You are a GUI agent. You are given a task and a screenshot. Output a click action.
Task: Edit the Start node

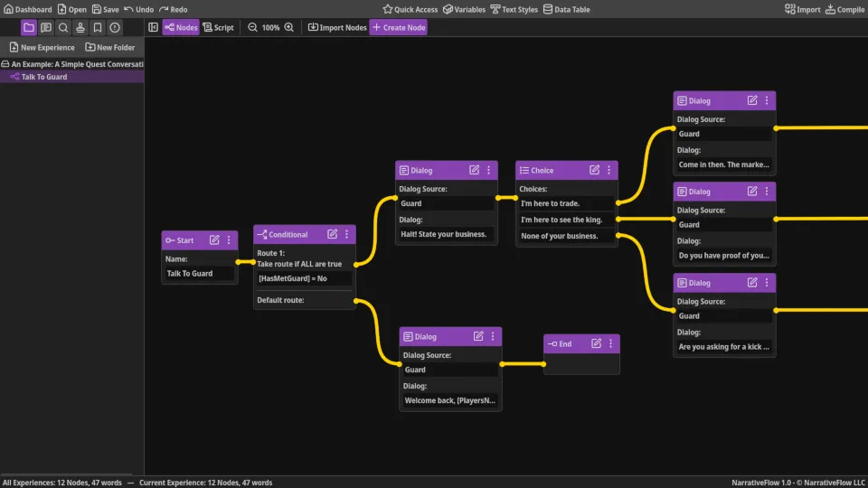pos(214,239)
